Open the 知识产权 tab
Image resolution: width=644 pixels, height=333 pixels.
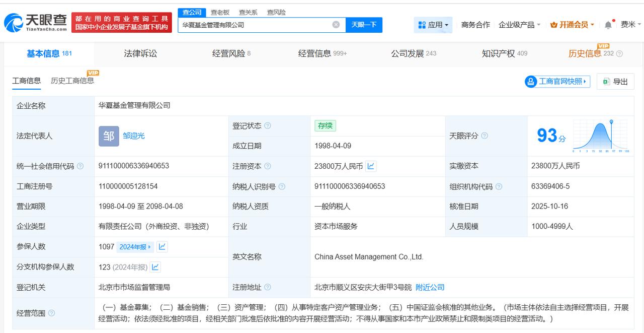pyautogui.click(x=505, y=53)
